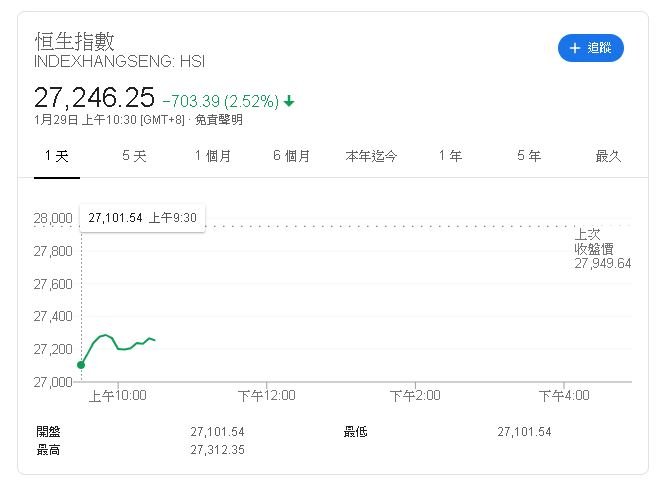
Task: Click the 下午2:00 axis label
Action: [x=415, y=396]
